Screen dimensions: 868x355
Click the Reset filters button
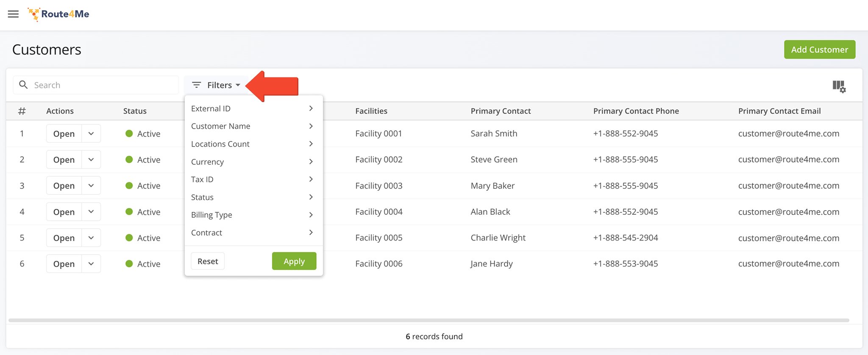point(208,261)
